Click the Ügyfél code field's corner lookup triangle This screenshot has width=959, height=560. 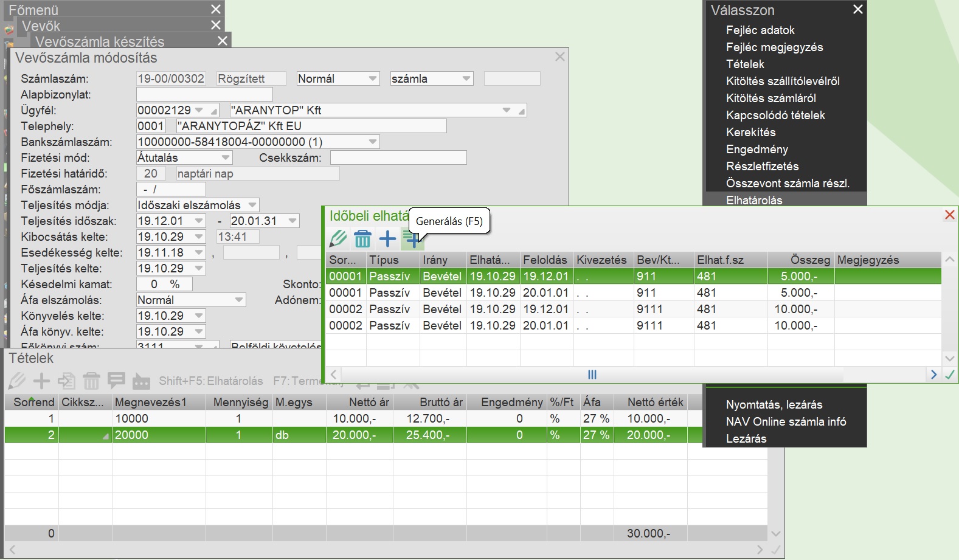[214, 112]
